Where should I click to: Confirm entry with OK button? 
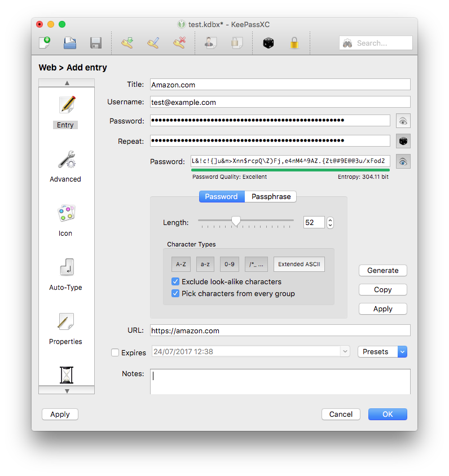coord(388,414)
